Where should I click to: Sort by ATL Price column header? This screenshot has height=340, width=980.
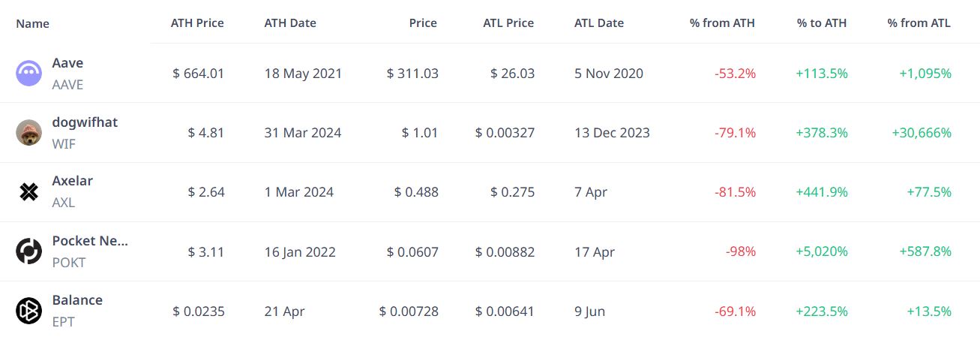(x=508, y=23)
